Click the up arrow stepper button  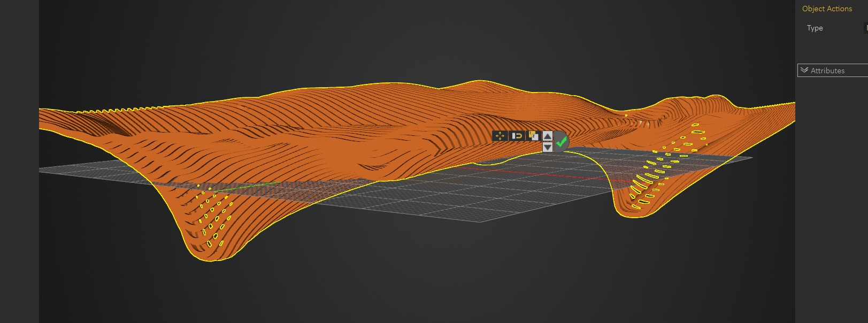[548, 136]
